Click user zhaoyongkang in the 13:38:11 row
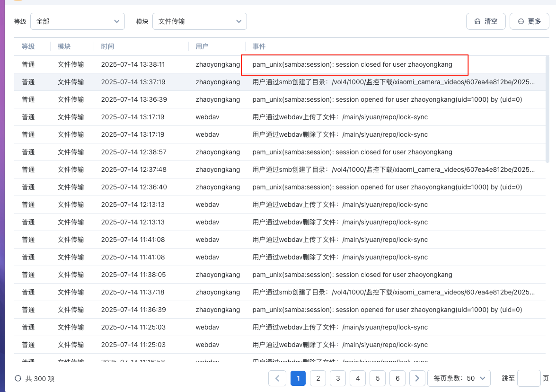 coord(218,64)
